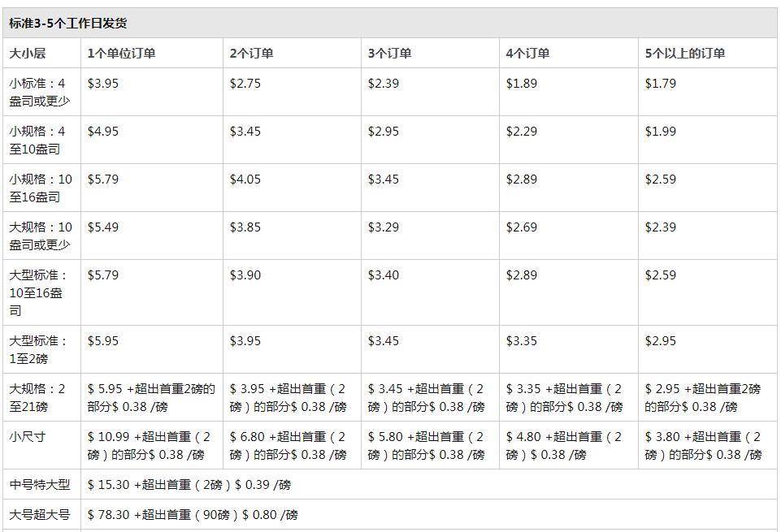This screenshot has width=781, height=532.
Task: Select the $1.79 price cell
Action: point(661,83)
